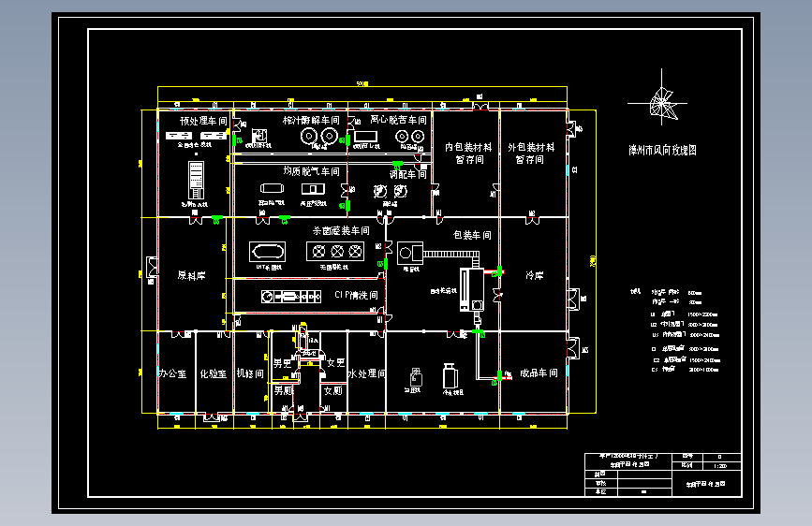Select the 女更 label
This screenshot has height=526, width=812.
click(x=335, y=363)
